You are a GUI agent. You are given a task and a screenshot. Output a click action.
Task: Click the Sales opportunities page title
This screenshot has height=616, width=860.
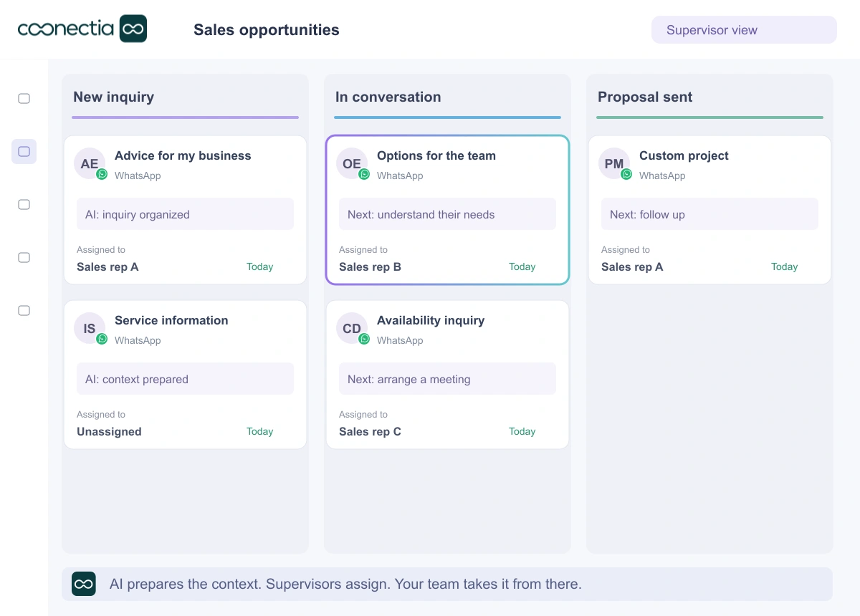(x=267, y=30)
